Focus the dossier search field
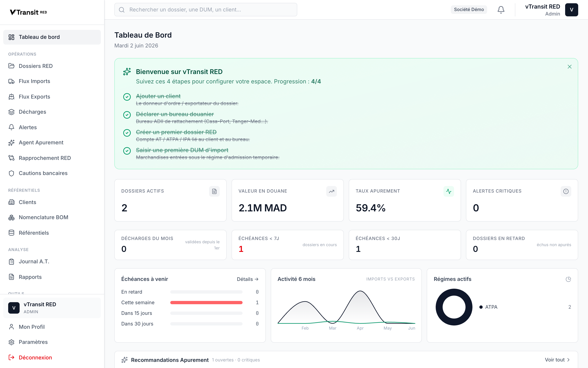Image resolution: width=588 pixels, height=368 pixels. pos(206,10)
